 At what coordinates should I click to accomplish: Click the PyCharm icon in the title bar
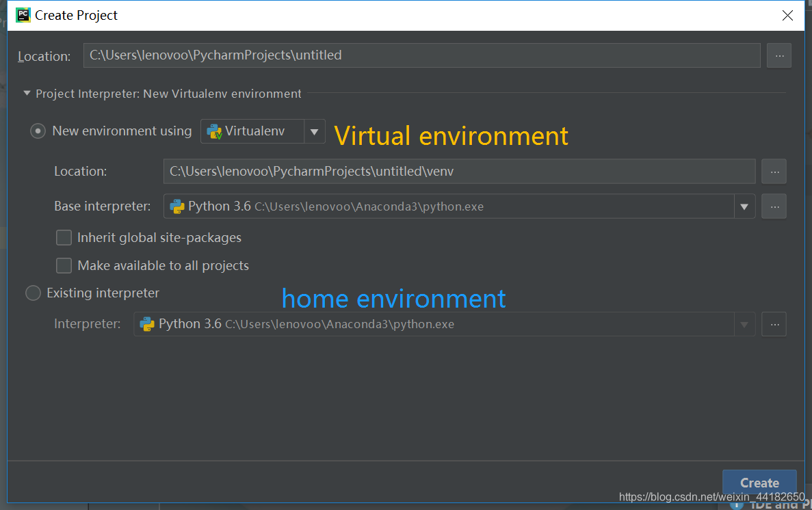pyautogui.click(x=23, y=15)
